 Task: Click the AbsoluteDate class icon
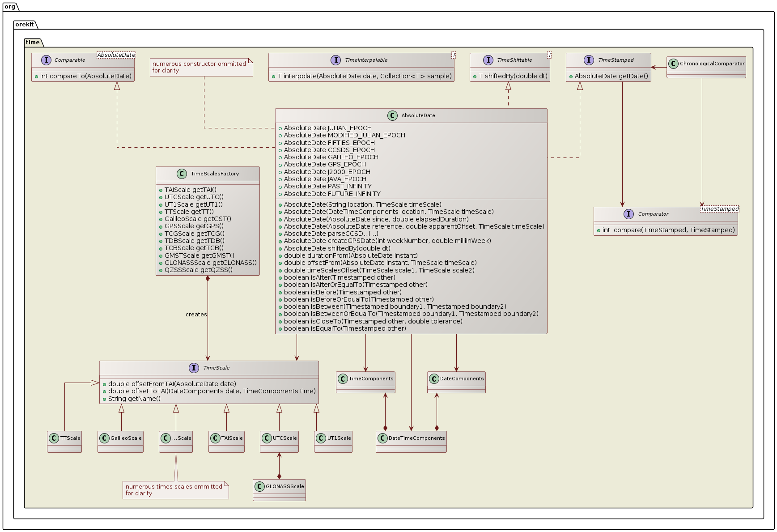coord(393,115)
